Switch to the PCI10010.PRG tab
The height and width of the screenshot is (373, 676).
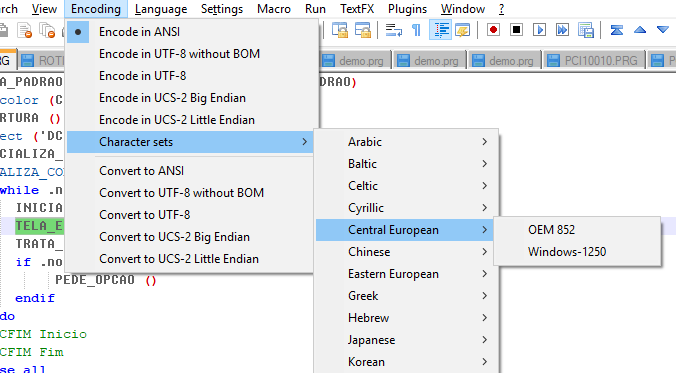coord(594,61)
